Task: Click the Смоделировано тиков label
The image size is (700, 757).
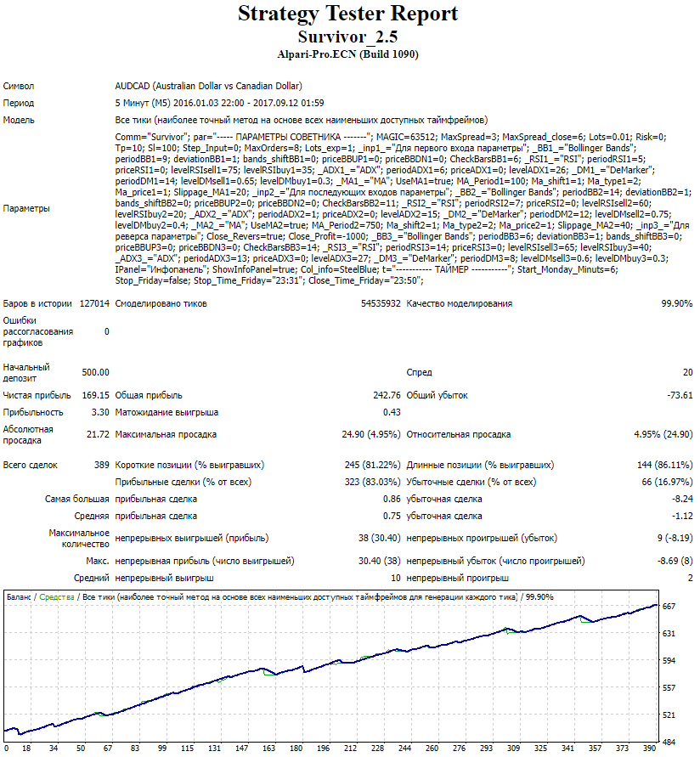Action: [x=161, y=303]
